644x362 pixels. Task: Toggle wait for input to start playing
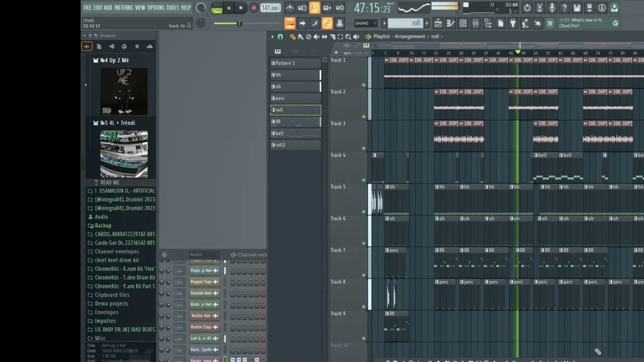tap(302, 8)
